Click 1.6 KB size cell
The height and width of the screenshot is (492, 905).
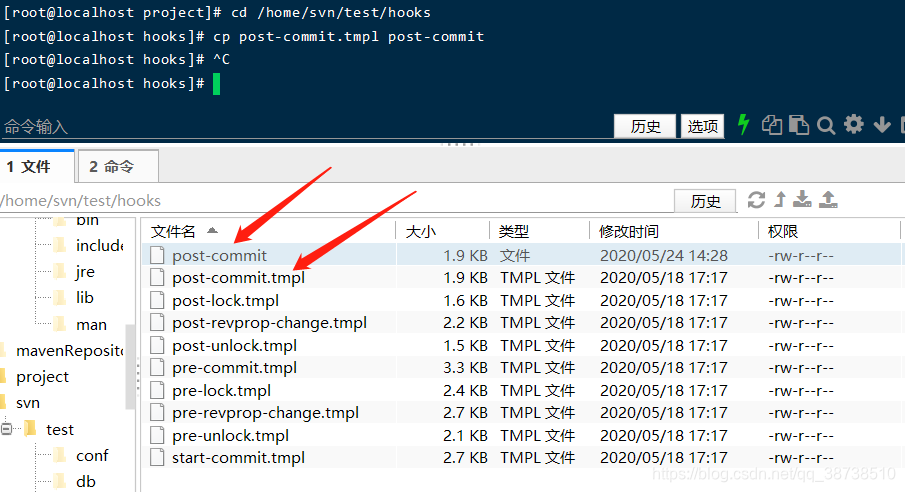pyautogui.click(x=465, y=300)
